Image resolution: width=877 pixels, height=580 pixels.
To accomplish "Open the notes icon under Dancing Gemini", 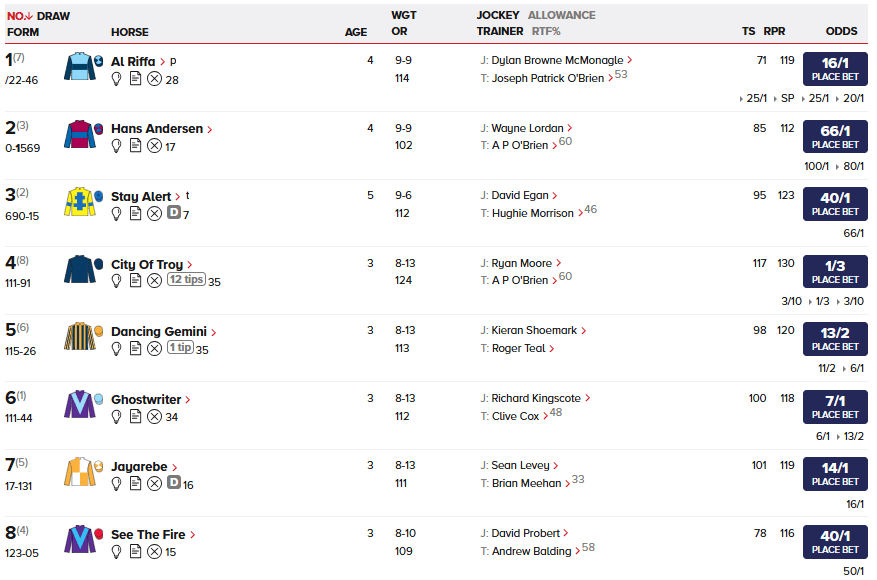I will point(135,349).
